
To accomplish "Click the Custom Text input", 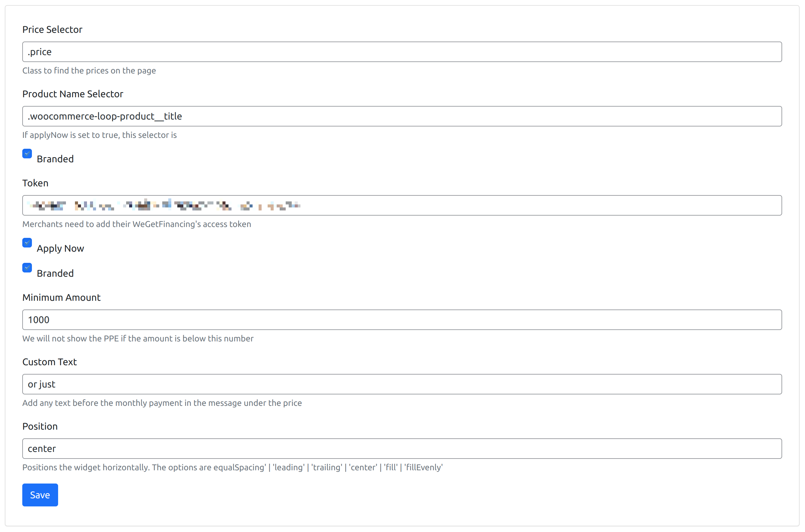I will pyautogui.click(x=402, y=384).
